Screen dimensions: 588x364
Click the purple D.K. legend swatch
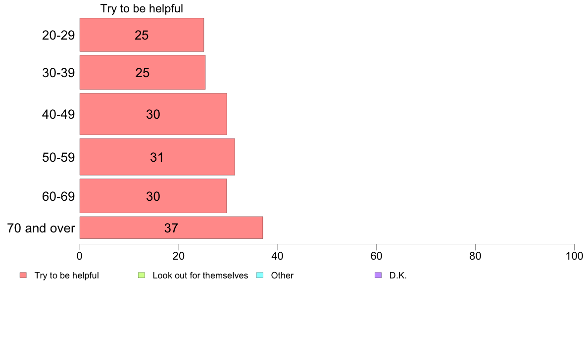pyautogui.click(x=378, y=275)
